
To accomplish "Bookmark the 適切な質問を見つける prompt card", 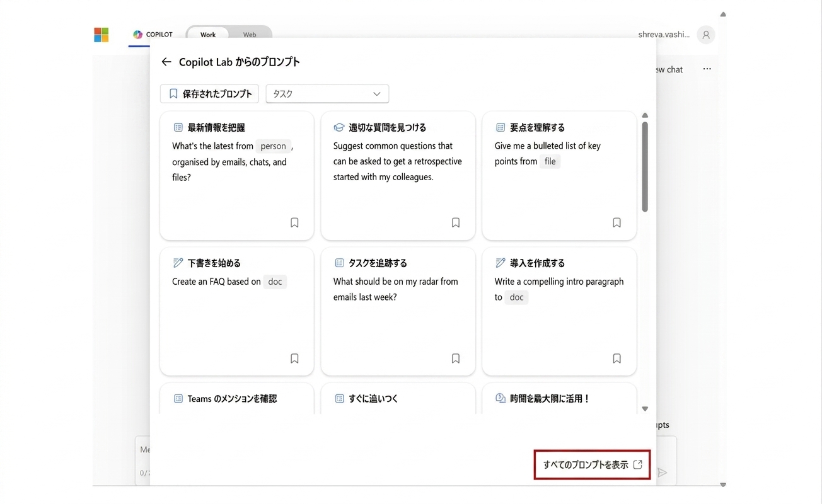I will [x=456, y=222].
